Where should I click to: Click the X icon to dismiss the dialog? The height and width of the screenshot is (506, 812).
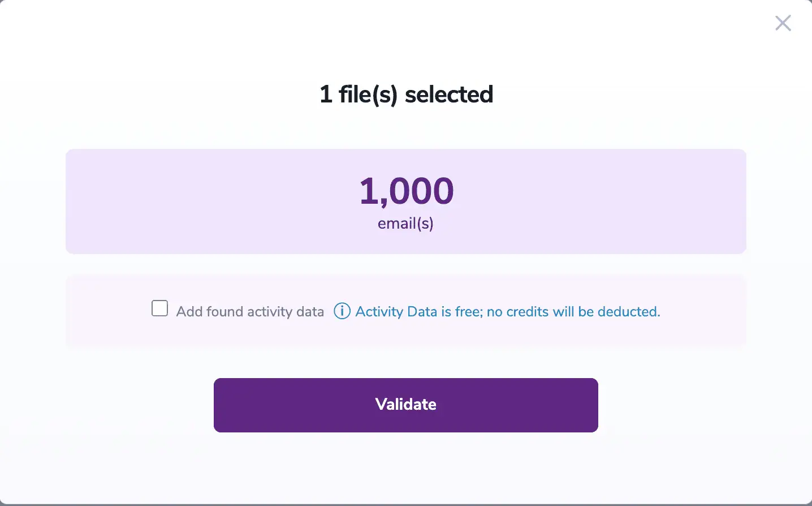(783, 23)
